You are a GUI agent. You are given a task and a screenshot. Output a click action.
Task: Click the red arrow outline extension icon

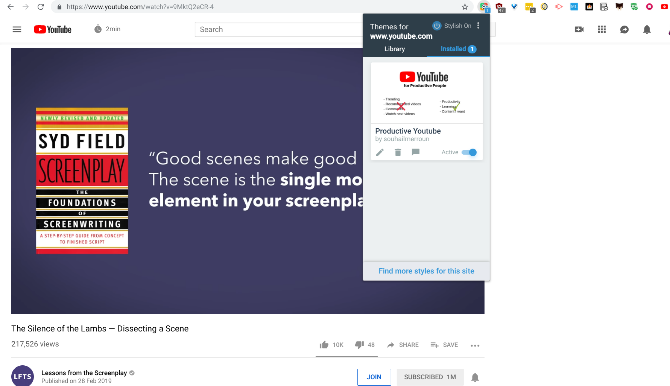point(559,7)
